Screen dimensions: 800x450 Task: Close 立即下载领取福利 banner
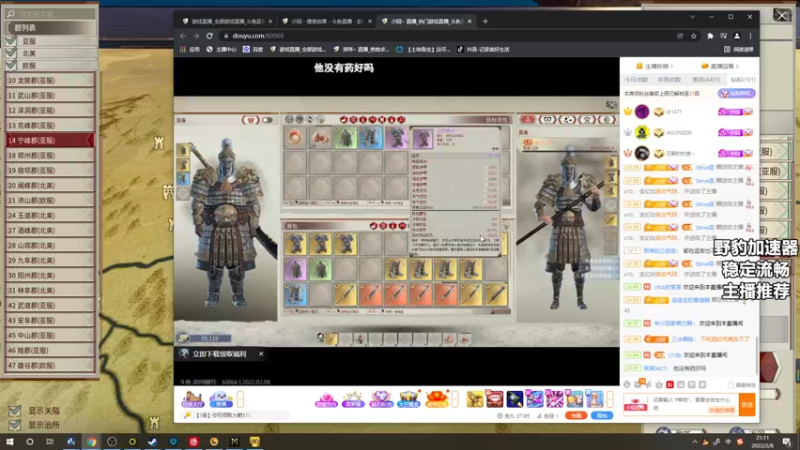(261, 354)
